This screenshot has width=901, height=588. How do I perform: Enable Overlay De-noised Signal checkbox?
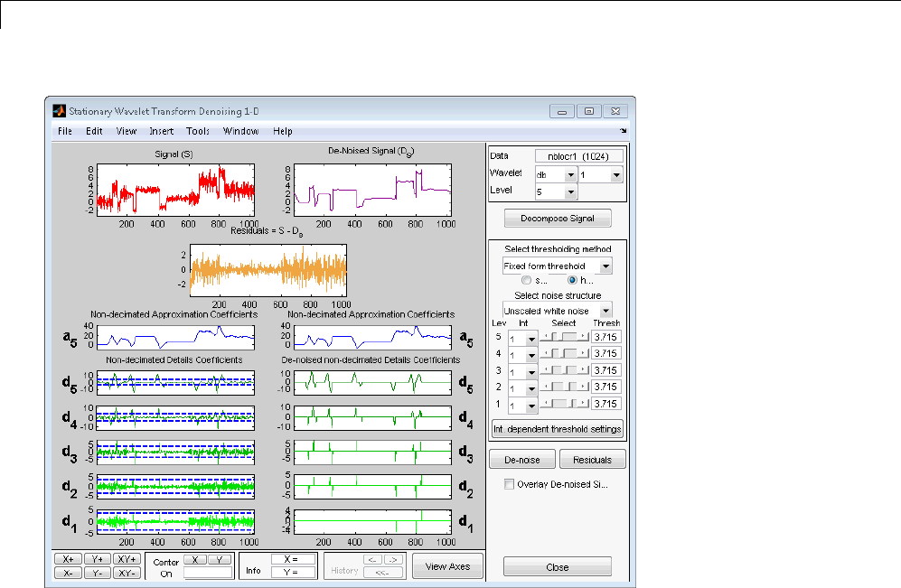[x=509, y=484]
